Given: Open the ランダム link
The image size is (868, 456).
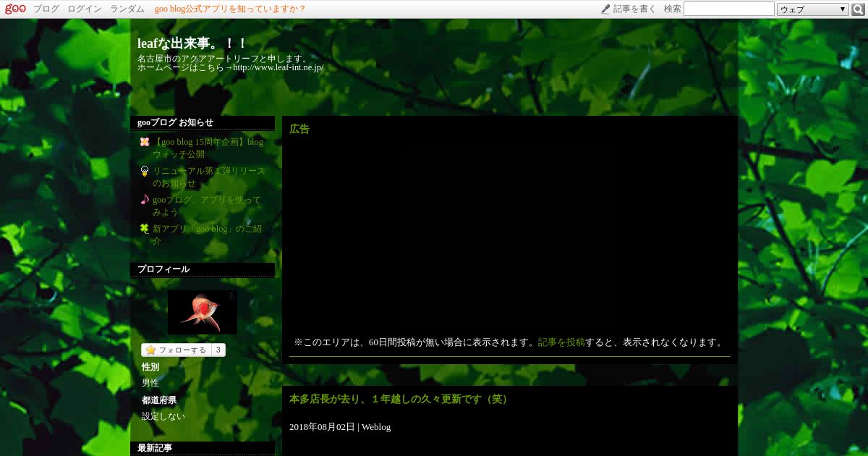Looking at the screenshot, I should coord(127,9).
